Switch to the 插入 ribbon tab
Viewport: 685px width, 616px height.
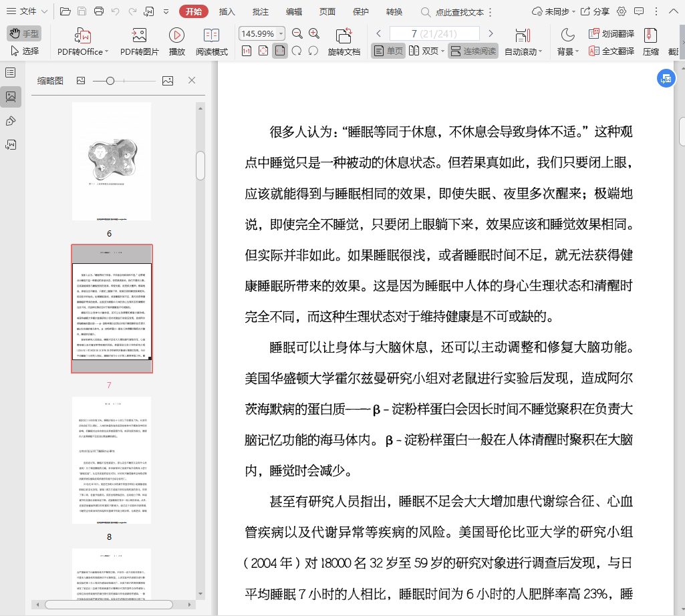(227, 12)
